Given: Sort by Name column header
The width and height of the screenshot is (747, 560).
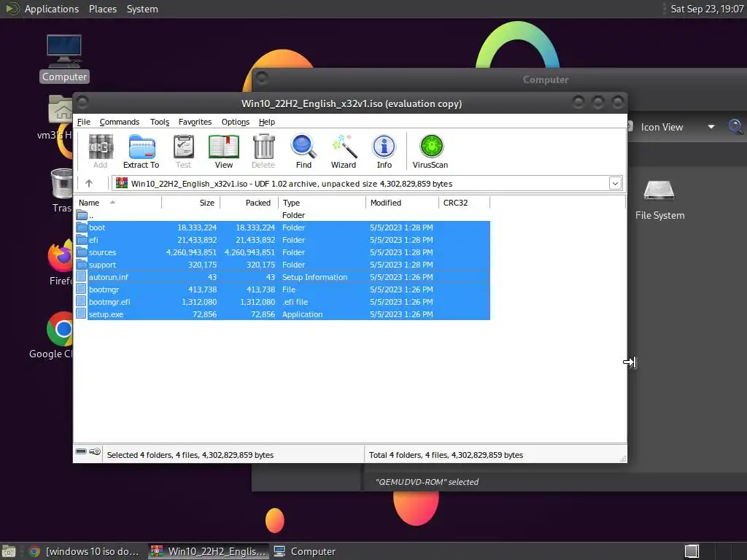Looking at the screenshot, I should click(117, 203).
